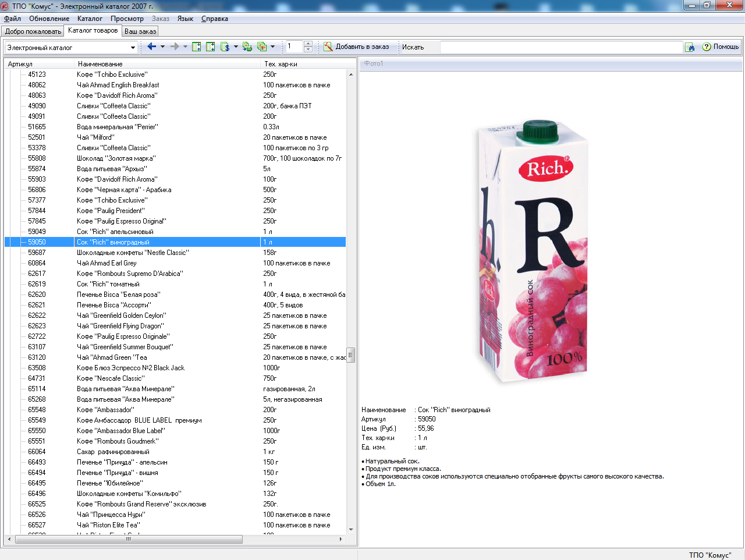
Task: Open the Электронный каталог combo box
Action: [71, 47]
